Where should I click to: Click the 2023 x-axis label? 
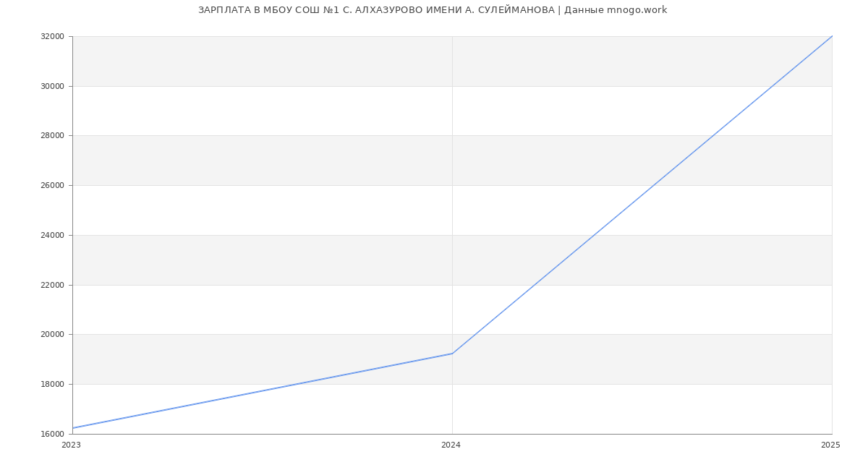[x=72, y=445]
